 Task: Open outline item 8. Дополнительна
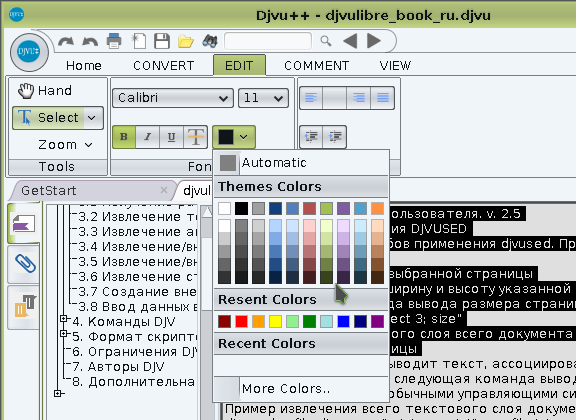point(134,382)
